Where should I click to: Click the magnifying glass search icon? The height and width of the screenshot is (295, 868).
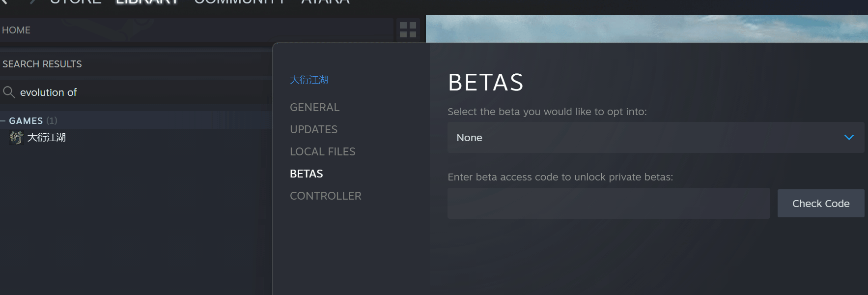tap(8, 92)
